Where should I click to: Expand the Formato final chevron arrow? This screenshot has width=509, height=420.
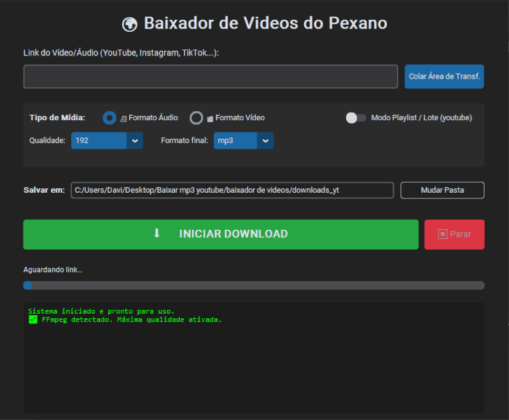tap(265, 141)
